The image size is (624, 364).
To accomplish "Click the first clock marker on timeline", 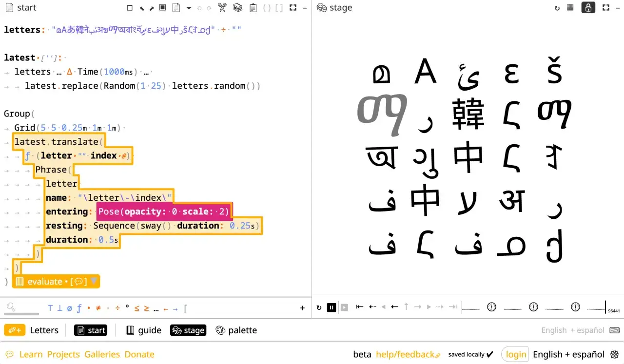I will coord(491,307).
